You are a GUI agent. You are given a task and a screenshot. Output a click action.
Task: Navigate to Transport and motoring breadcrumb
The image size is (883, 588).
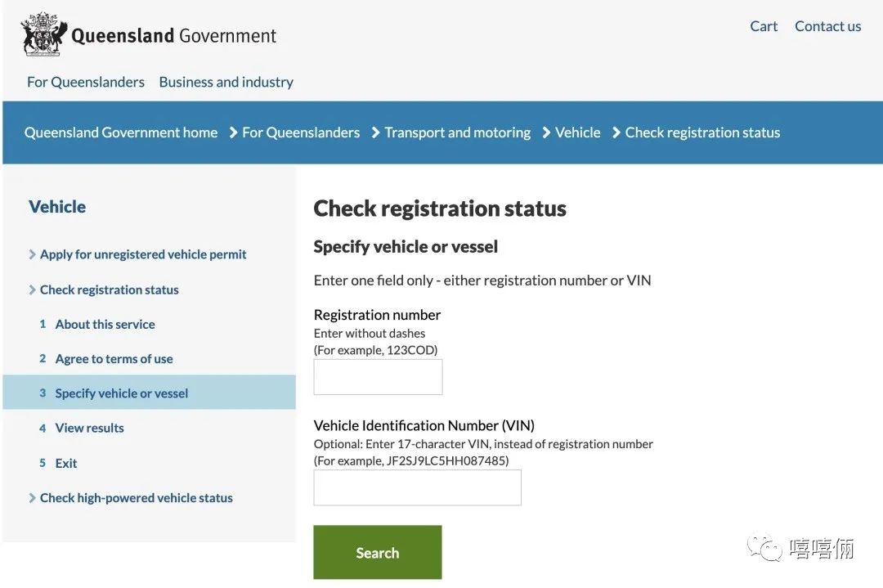pyautogui.click(x=457, y=132)
